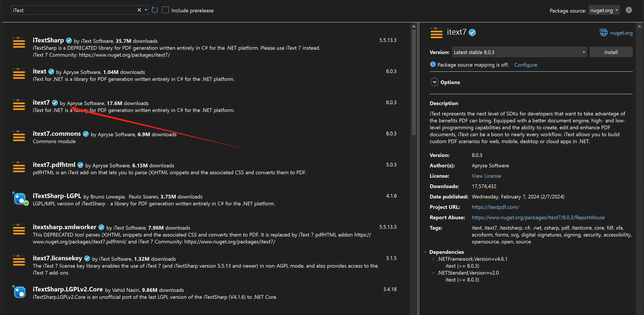Viewport: 644px width, 315px height.
Task: Click the details panel scroll up arrow
Action: [639, 26]
